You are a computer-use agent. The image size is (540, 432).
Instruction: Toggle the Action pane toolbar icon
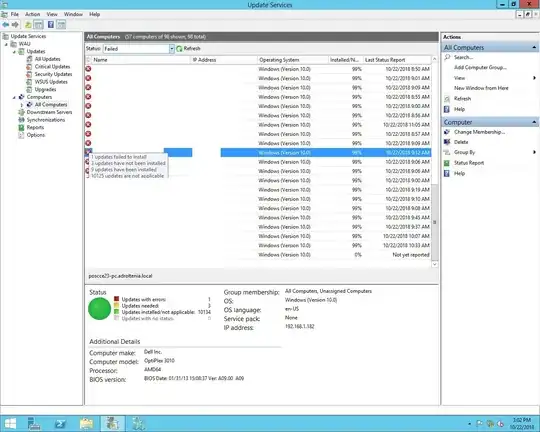(61, 24)
